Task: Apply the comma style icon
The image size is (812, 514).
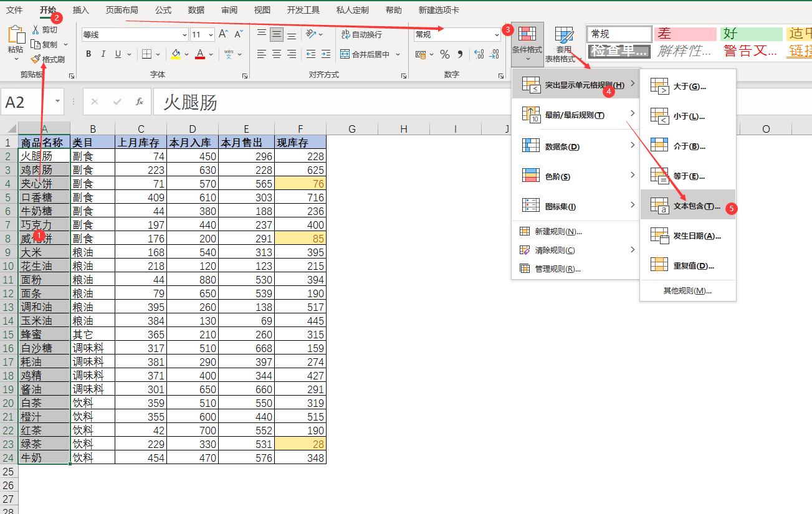Action: (460, 54)
